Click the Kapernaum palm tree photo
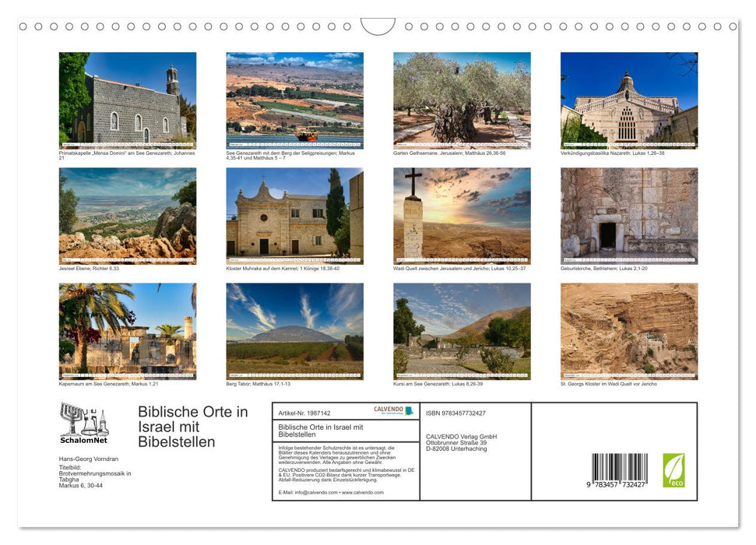Screen dimensions: 756x545 pyautogui.click(x=128, y=331)
